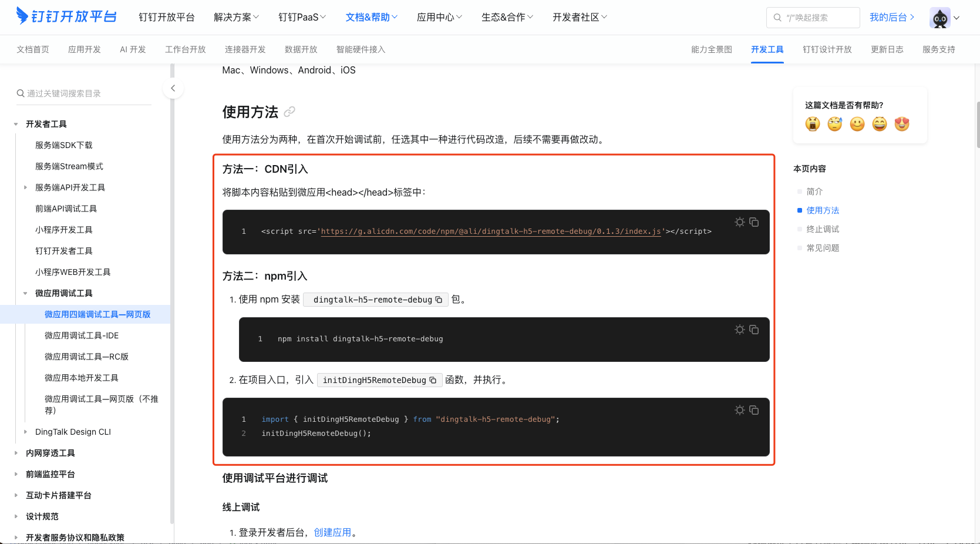The width and height of the screenshot is (980, 544).
Task: Open the 能力全景图 tab
Action: click(x=712, y=49)
